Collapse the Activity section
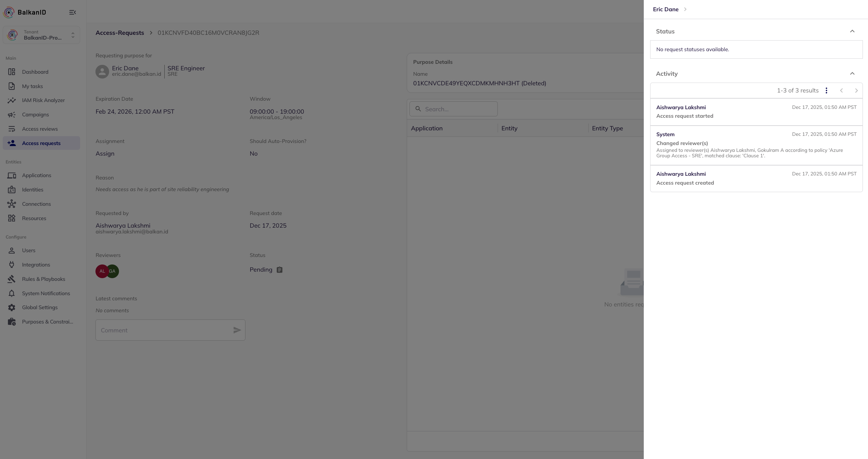The height and width of the screenshot is (459, 868). click(852, 74)
